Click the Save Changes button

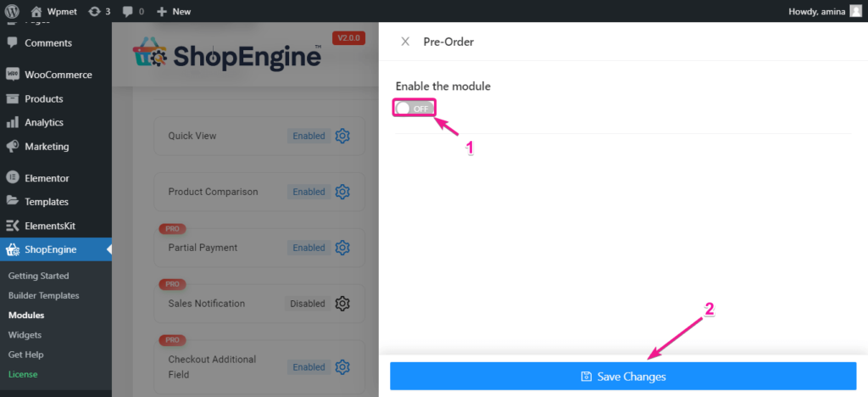pos(623,377)
